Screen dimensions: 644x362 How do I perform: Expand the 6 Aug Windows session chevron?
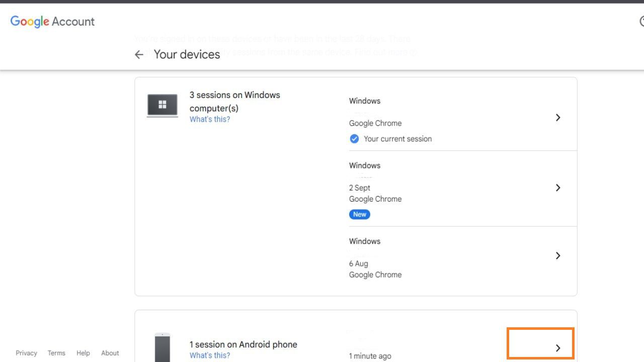[558, 255]
